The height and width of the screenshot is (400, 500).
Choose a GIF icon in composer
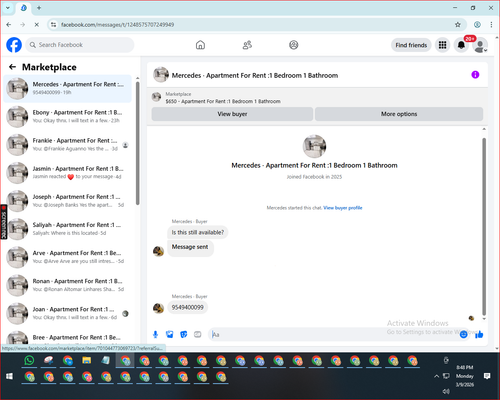[x=198, y=334]
